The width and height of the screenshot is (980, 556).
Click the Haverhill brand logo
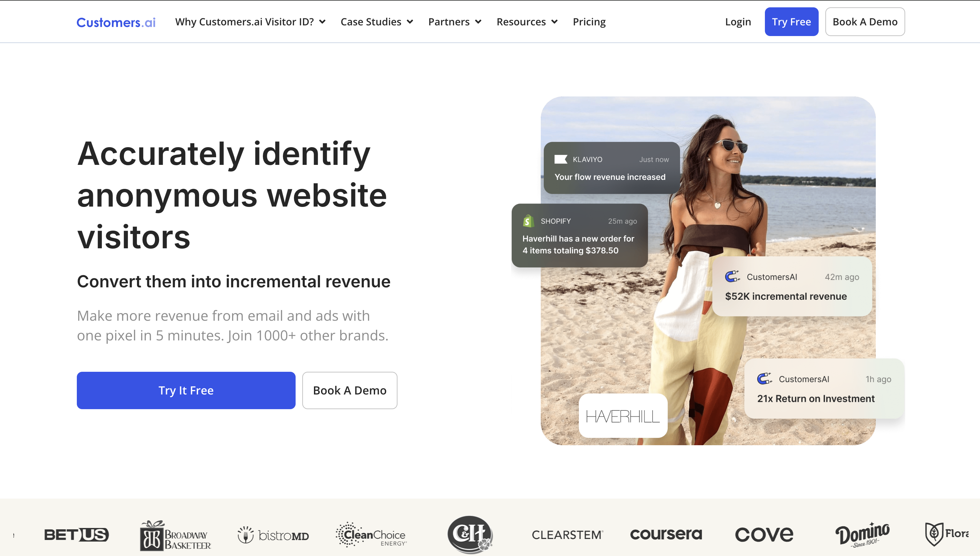pyautogui.click(x=623, y=416)
